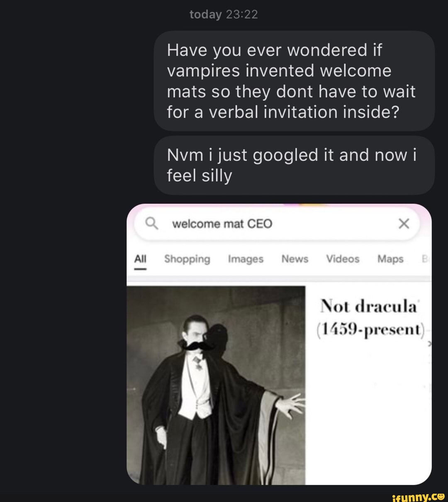This screenshot has height=502, width=448.
Task: Select the vampires welcome mats message bubble
Action: click(294, 81)
